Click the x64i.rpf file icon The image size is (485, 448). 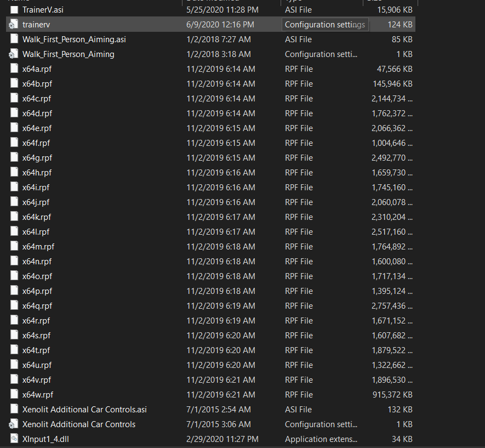(14, 187)
